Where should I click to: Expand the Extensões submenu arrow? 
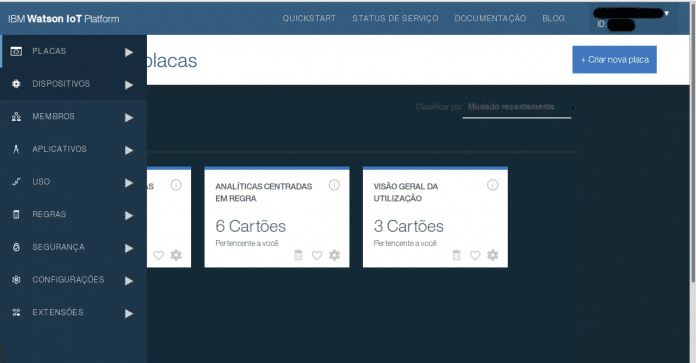(x=129, y=313)
